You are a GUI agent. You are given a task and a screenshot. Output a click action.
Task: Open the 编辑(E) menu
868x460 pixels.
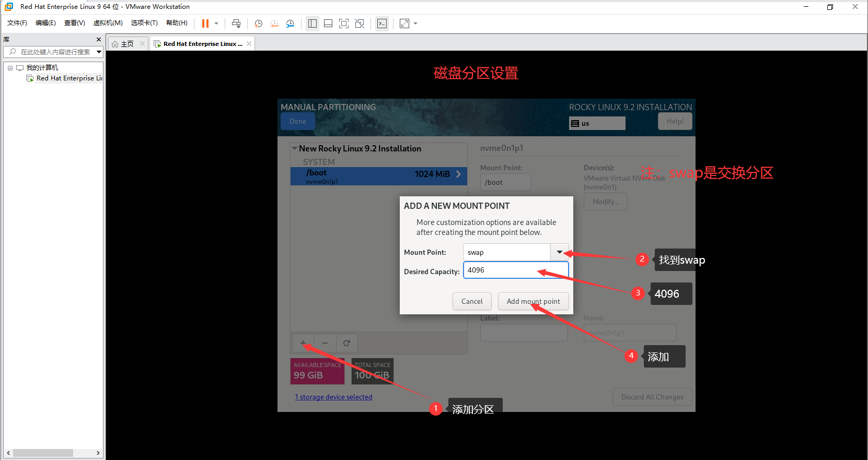(x=45, y=23)
